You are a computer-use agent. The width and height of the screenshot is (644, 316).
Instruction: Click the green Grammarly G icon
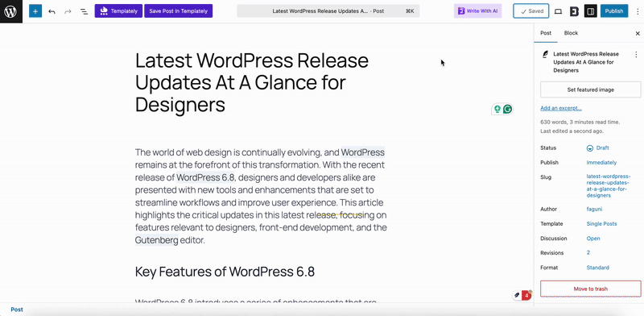click(x=508, y=109)
